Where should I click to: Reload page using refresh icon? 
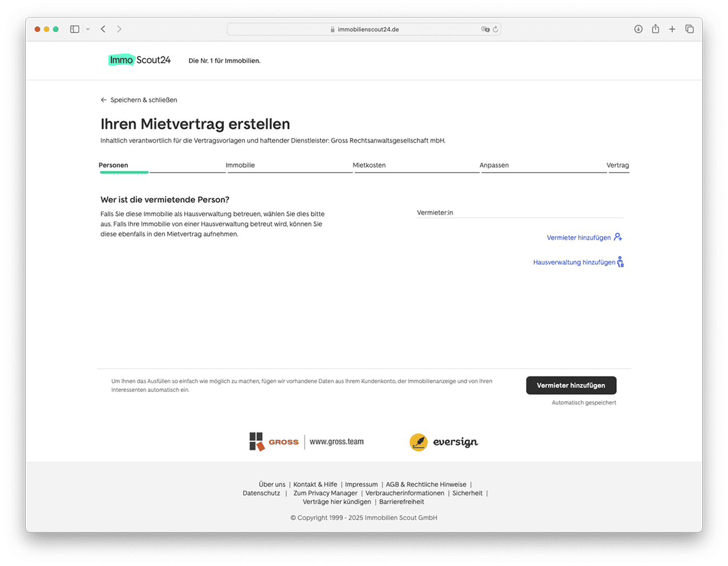tap(496, 29)
